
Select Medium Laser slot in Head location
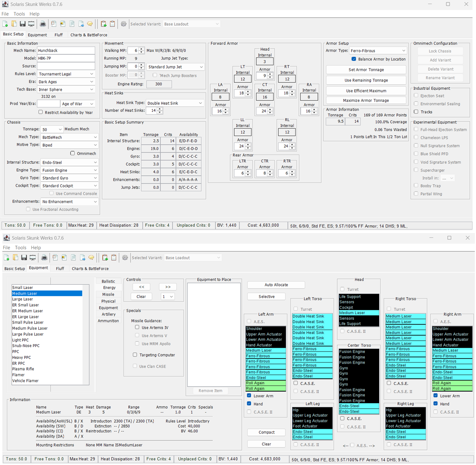(359, 313)
